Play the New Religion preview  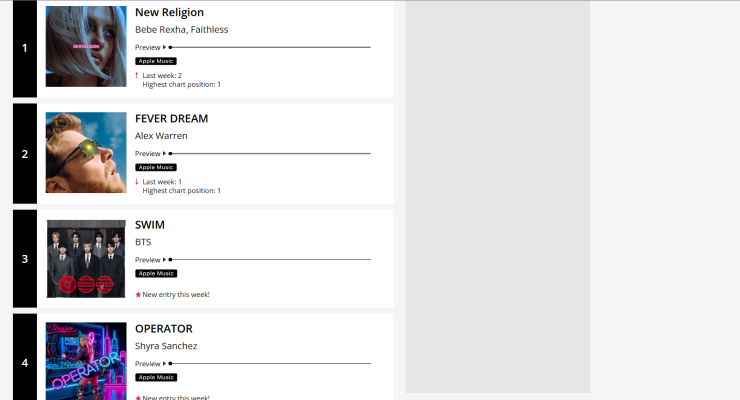(164, 47)
